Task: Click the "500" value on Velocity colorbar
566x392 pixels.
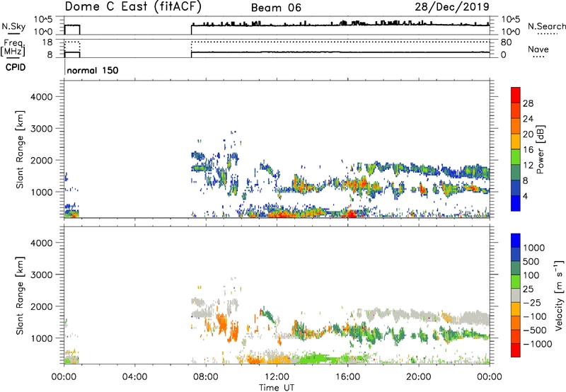Action: pyautogui.click(x=531, y=262)
